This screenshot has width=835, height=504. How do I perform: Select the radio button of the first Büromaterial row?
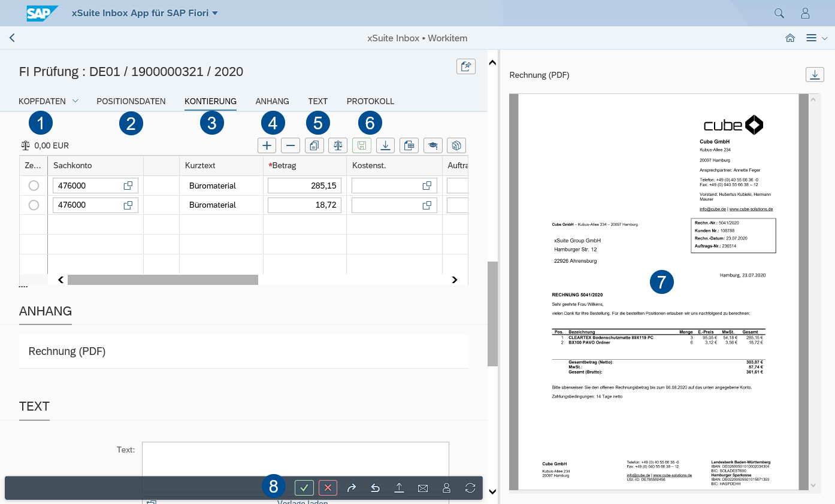[33, 186]
